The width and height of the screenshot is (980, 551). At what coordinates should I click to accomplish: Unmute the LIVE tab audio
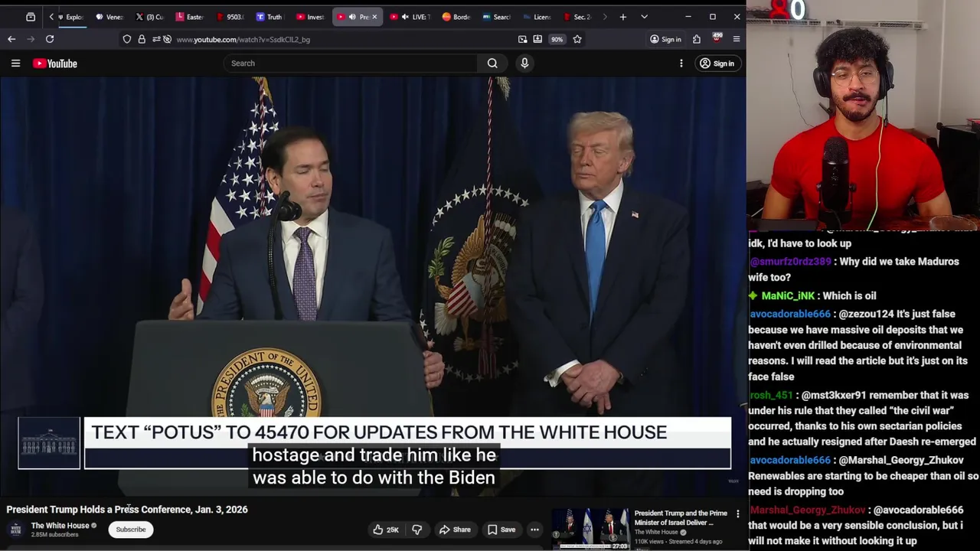coord(405,17)
